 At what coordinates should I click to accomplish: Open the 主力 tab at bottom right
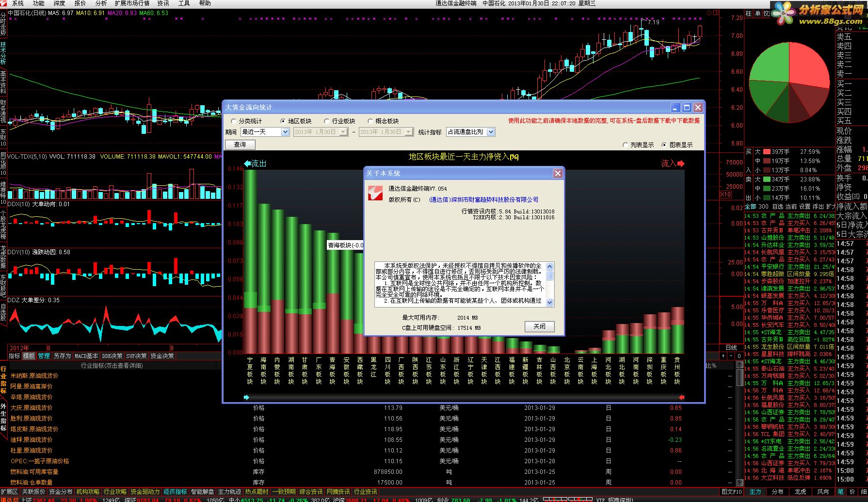pyautogui.click(x=755, y=492)
